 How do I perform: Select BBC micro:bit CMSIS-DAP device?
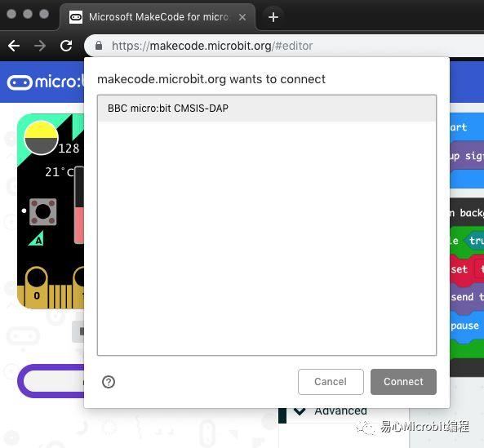pyautogui.click(x=267, y=109)
